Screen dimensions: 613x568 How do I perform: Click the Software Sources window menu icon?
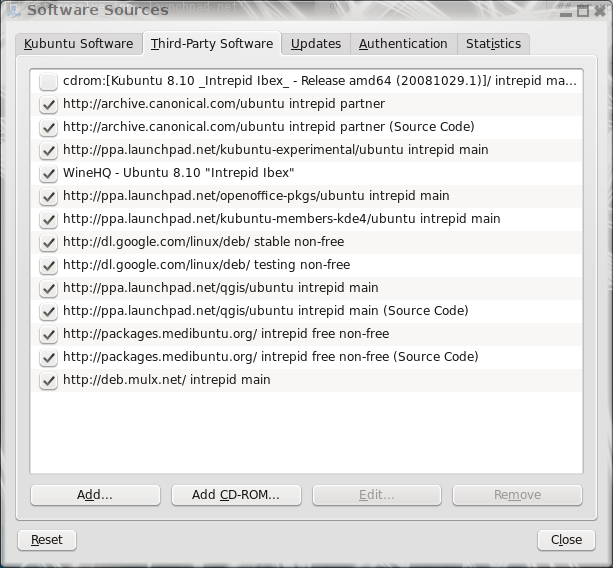click(x=13, y=10)
